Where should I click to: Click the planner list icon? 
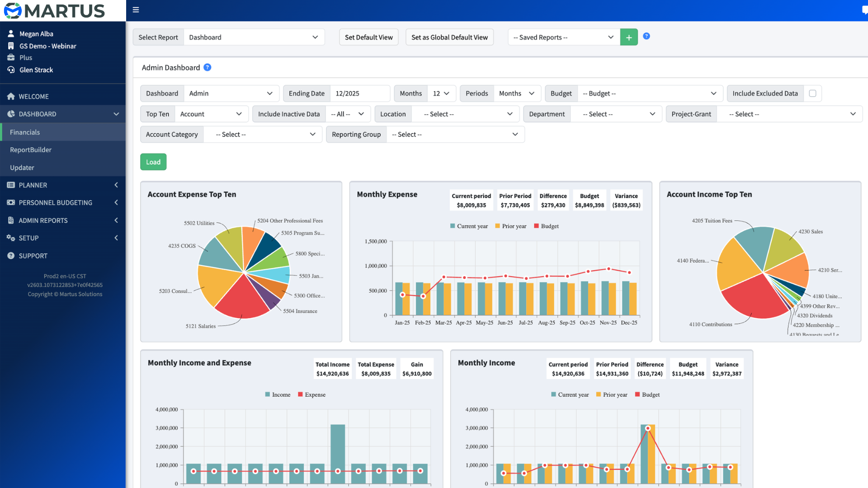coord(11,185)
